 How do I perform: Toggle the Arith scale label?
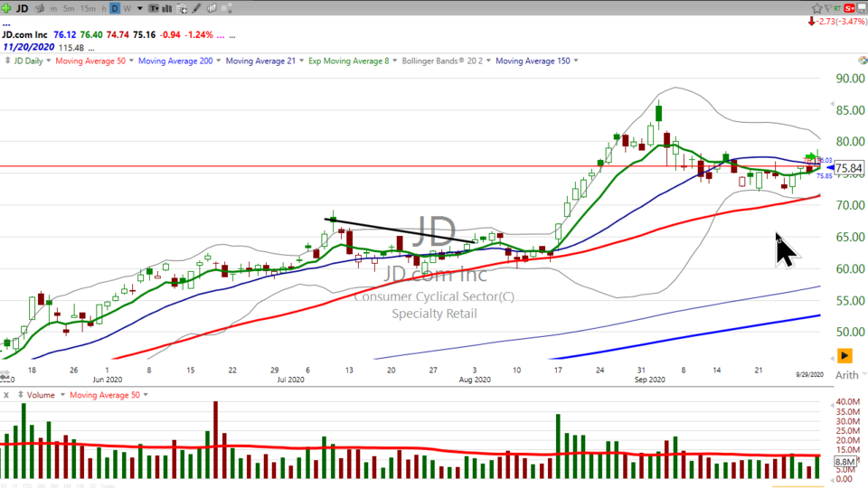(847, 375)
